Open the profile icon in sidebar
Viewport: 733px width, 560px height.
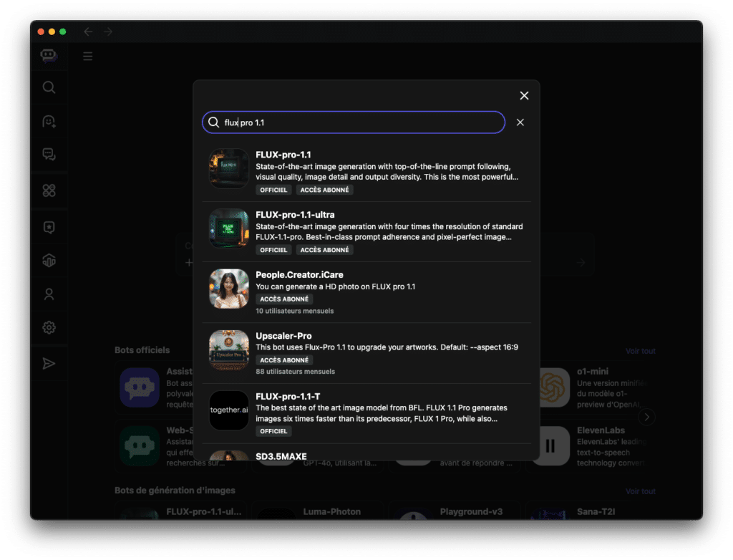click(x=49, y=294)
